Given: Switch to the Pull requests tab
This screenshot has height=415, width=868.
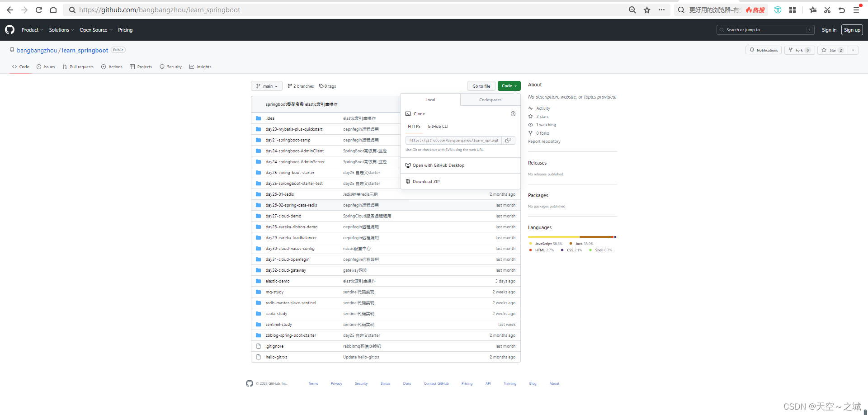Looking at the screenshot, I should click(x=78, y=67).
